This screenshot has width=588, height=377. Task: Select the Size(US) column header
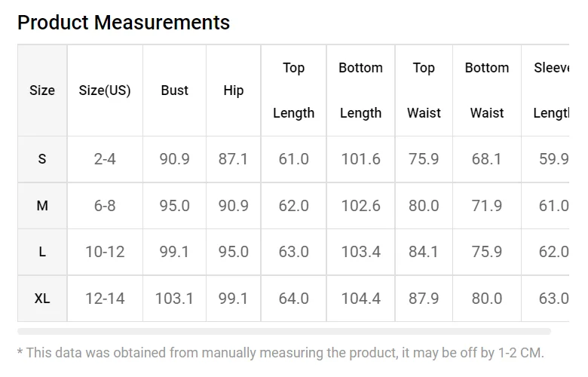tap(105, 90)
